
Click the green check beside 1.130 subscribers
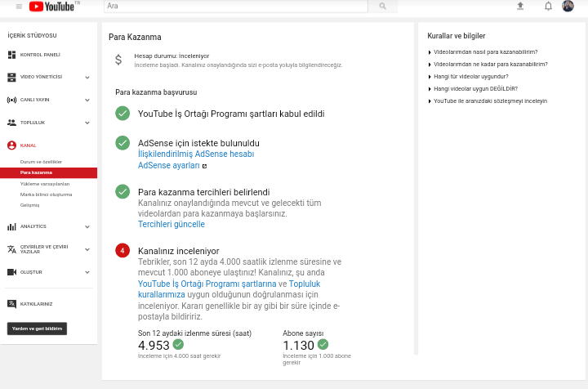323,344
